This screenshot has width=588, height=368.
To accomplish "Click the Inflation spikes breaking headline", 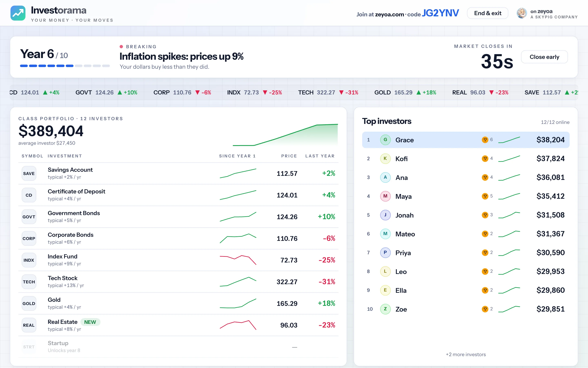I will pyautogui.click(x=181, y=56).
